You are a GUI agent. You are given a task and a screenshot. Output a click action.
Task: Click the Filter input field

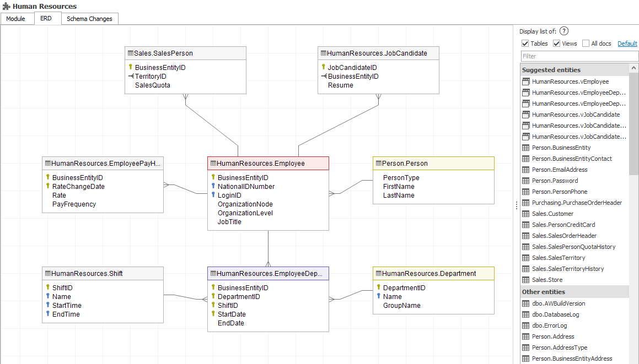pyautogui.click(x=578, y=56)
